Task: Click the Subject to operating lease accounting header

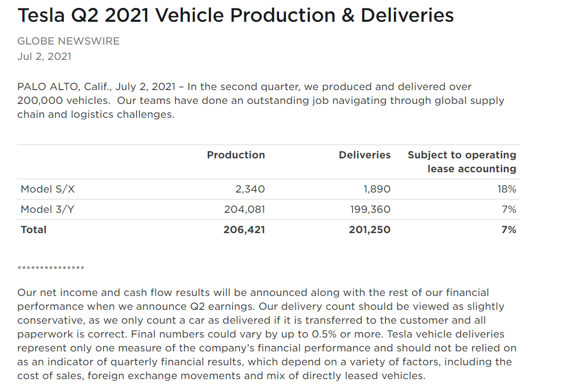Action: pyautogui.click(x=462, y=162)
